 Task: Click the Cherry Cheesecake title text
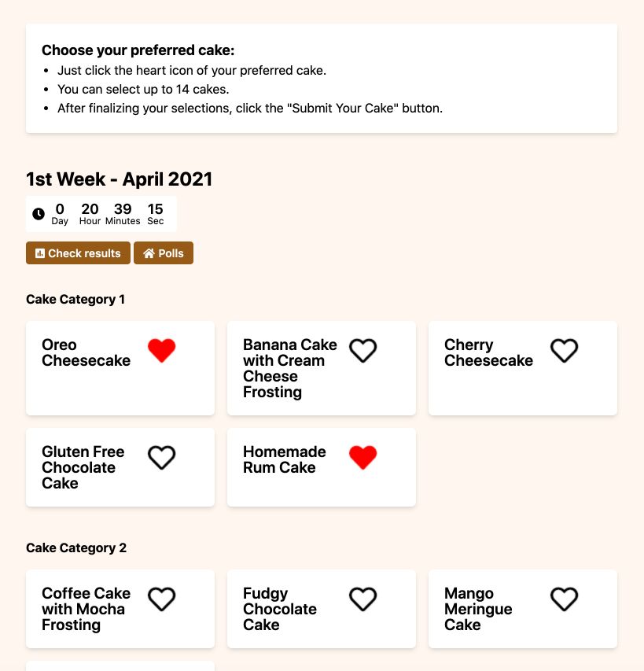[488, 353]
